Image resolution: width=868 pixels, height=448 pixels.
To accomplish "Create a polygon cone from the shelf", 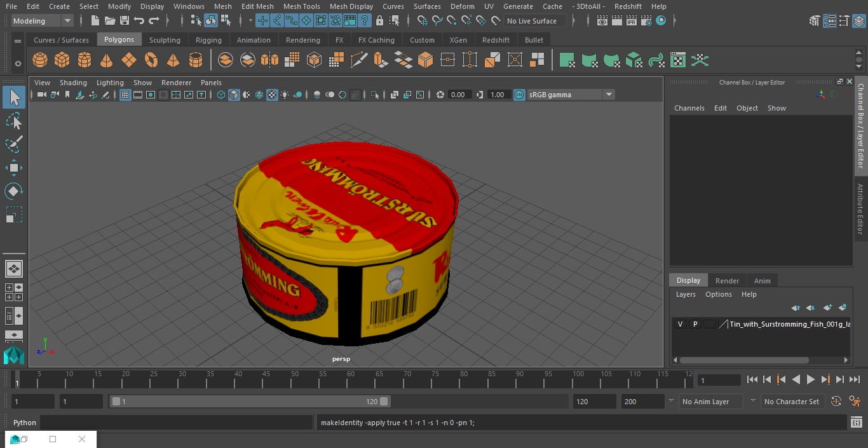I will 107,60.
